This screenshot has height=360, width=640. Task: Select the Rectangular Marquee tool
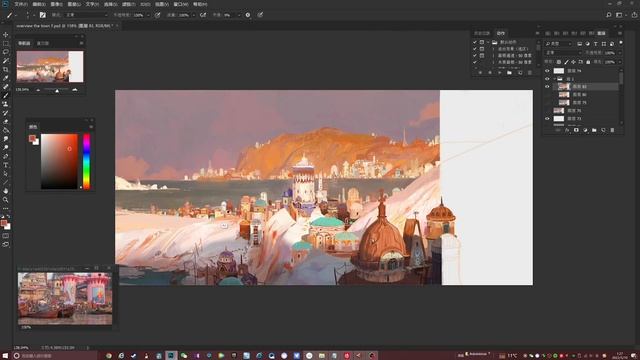pos(6,43)
